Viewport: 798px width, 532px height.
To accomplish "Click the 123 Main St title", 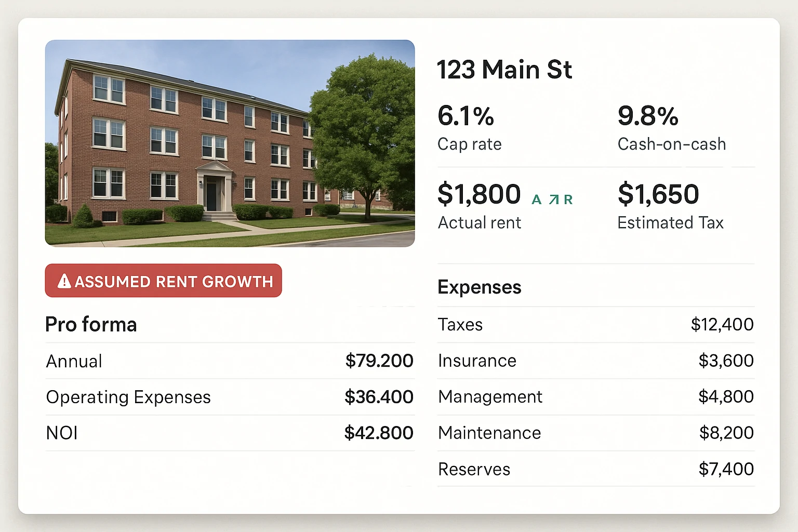I will 504,70.
